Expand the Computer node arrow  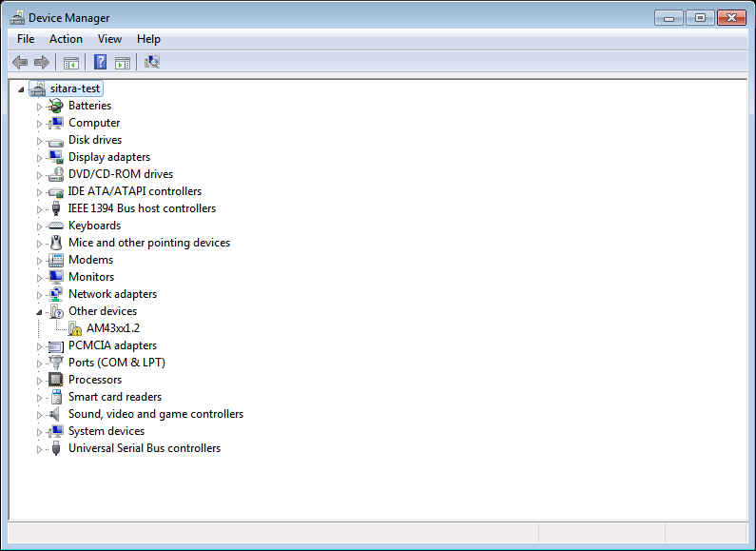click(40, 124)
